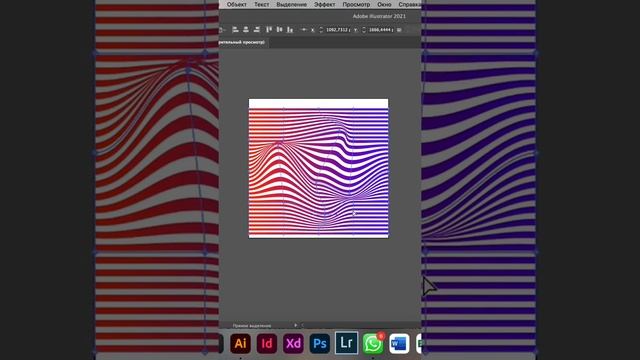
Task: Click the X position value field
Action: click(338, 30)
